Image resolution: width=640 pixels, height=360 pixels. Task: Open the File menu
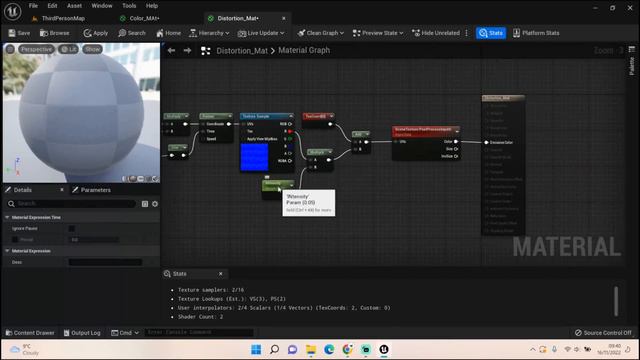tap(33, 6)
